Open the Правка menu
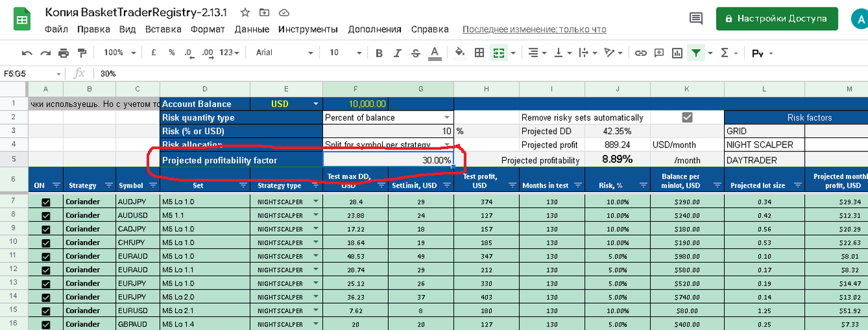The width and height of the screenshot is (868, 330). (94, 29)
